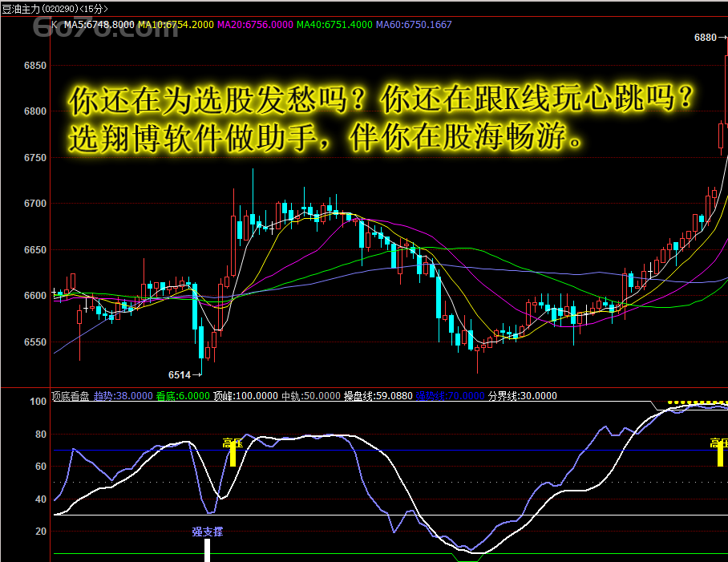Click the 强支撑 signal label
728x562 pixels.
click(208, 532)
